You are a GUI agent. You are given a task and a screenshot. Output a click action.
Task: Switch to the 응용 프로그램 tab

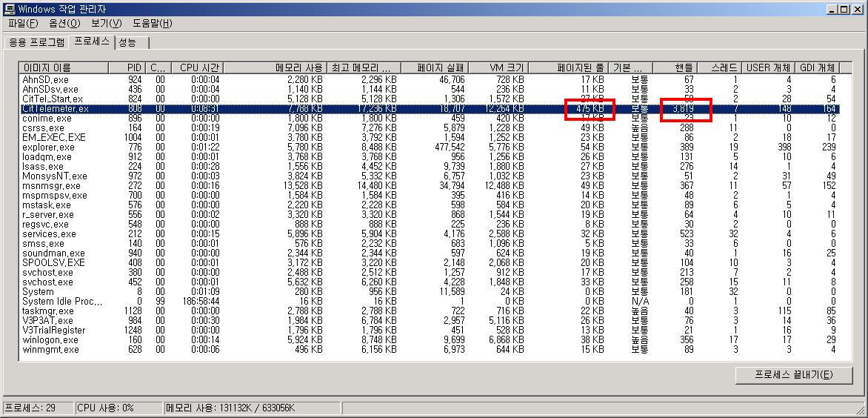(36, 42)
